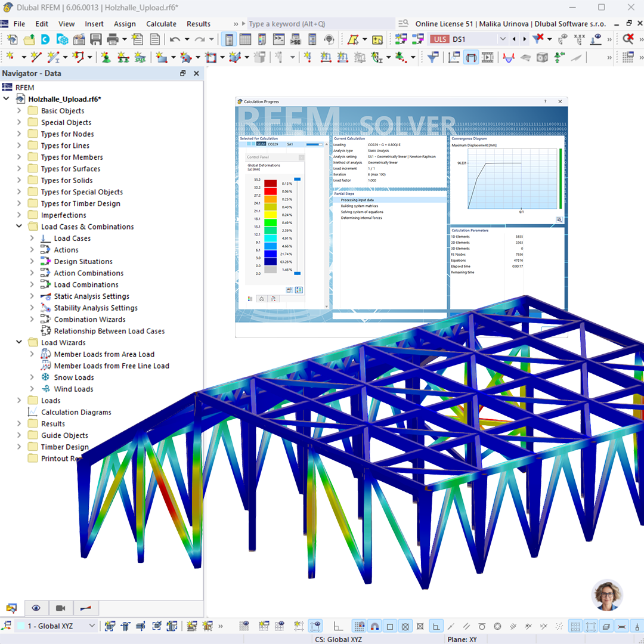
Task: Open the script console icon
Action: click(279, 39)
